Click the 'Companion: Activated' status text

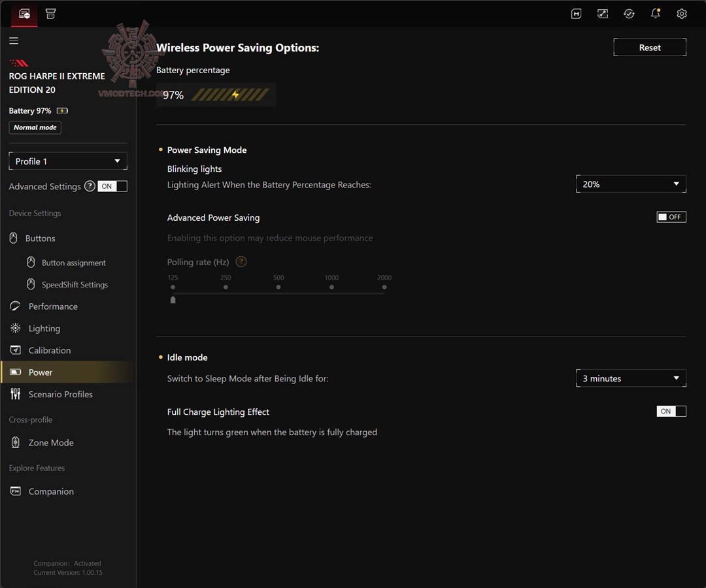[67, 563]
